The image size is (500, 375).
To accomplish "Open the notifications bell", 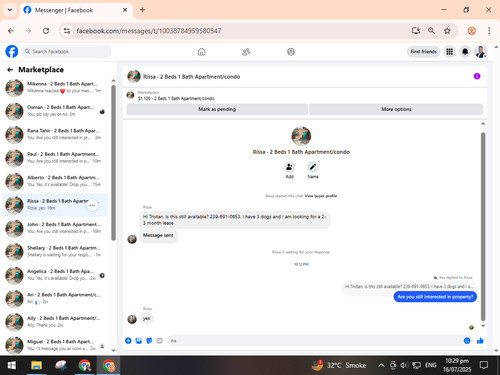I will coord(465,52).
